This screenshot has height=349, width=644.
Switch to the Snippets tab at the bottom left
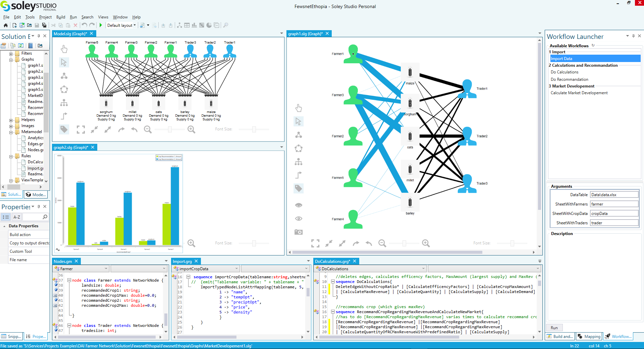[x=12, y=336]
